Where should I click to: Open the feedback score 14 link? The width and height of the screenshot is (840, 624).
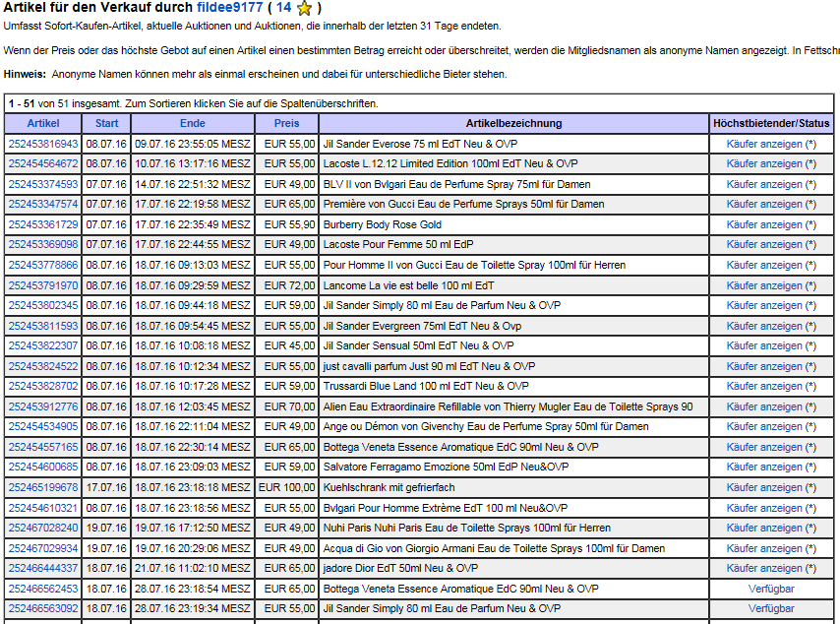pyautogui.click(x=284, y=8)
